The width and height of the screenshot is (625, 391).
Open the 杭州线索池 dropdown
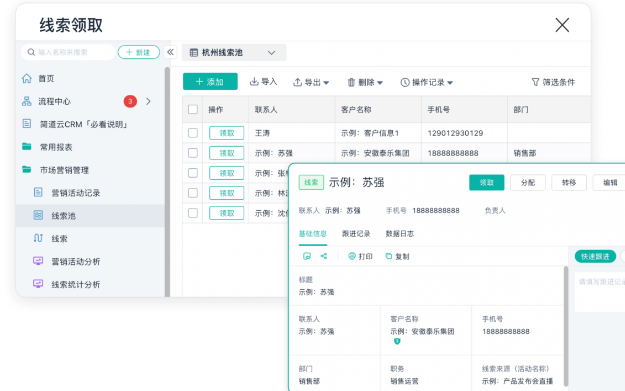[234, 53]
